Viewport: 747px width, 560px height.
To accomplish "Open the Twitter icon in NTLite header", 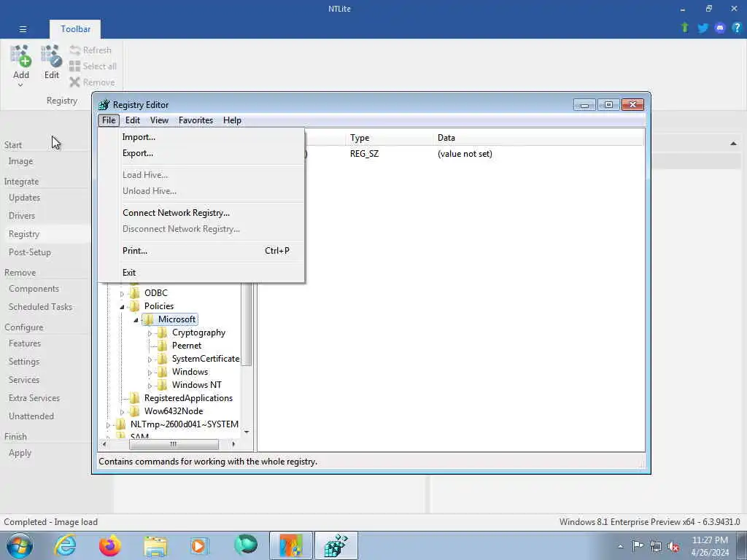I will (703, 28).
